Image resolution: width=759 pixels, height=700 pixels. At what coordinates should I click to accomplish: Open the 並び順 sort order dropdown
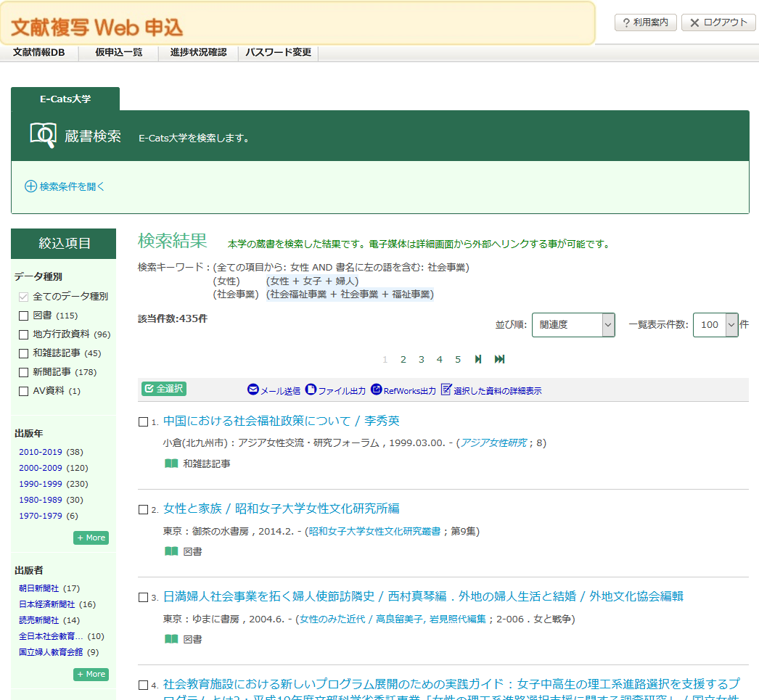tap(573, 324)
